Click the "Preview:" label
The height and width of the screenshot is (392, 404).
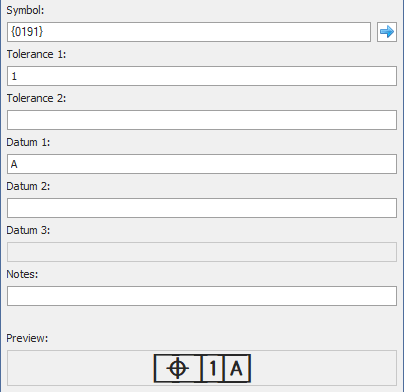coord(27,338)
